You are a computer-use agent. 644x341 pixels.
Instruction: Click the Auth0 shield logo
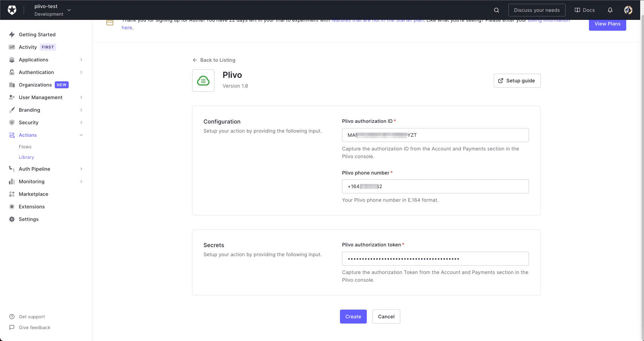pyautogui.click(x=12, y=10)
